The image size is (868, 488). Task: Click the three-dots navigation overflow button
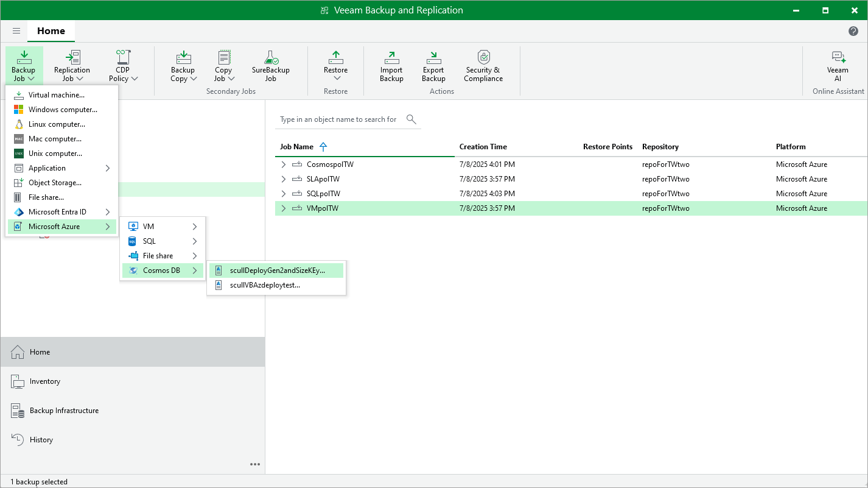click(255, 464)
